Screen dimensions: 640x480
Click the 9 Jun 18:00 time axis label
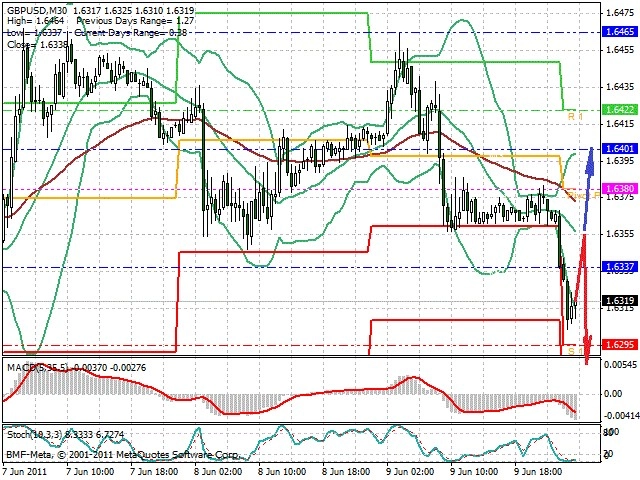click(x=539, y=471)
